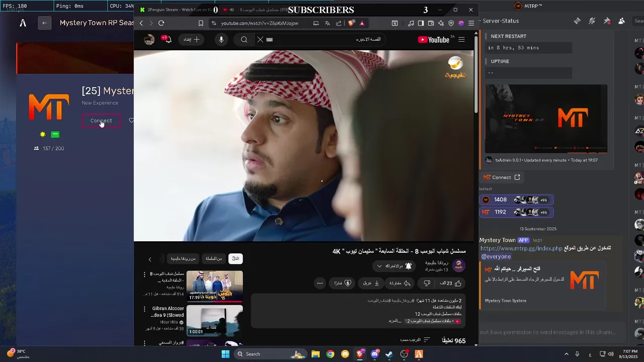The width and height of the screenshot is (644, 362).
Task: Open the 1:00:01 Gibran Alcocer video thumbnail
Action: click(214, 321)
